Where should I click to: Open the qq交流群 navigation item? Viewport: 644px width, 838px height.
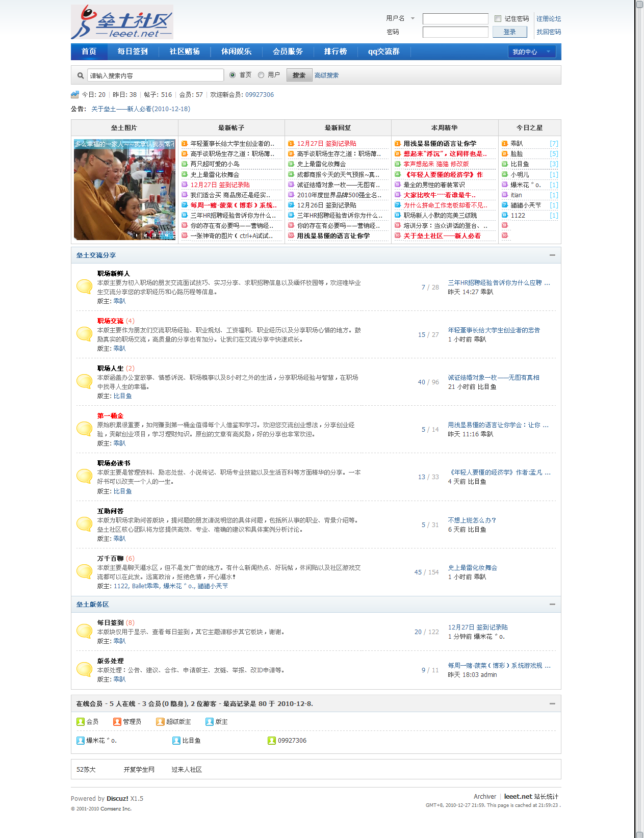[384, 51]
